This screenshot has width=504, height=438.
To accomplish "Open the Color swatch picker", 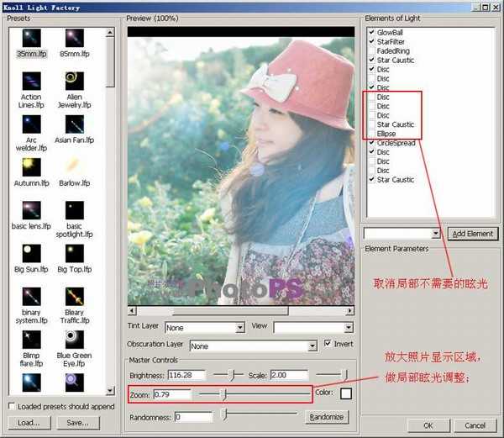I will [345, 393].
